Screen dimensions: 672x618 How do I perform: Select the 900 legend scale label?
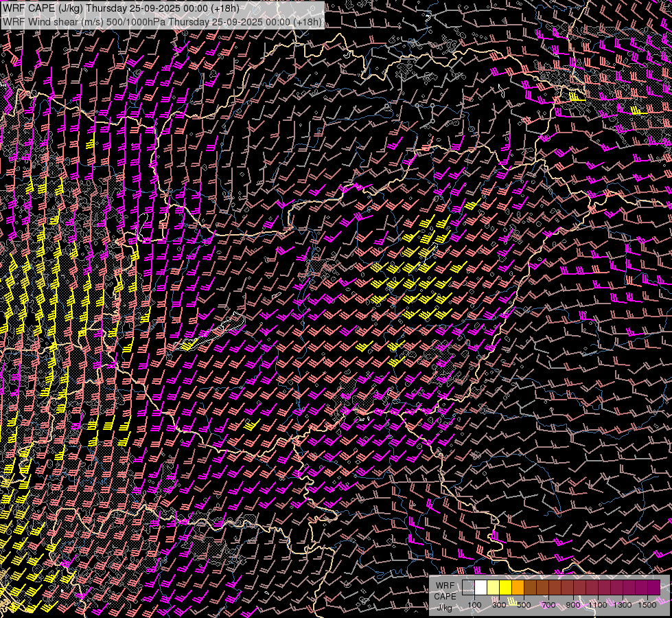tap(573, 605)
